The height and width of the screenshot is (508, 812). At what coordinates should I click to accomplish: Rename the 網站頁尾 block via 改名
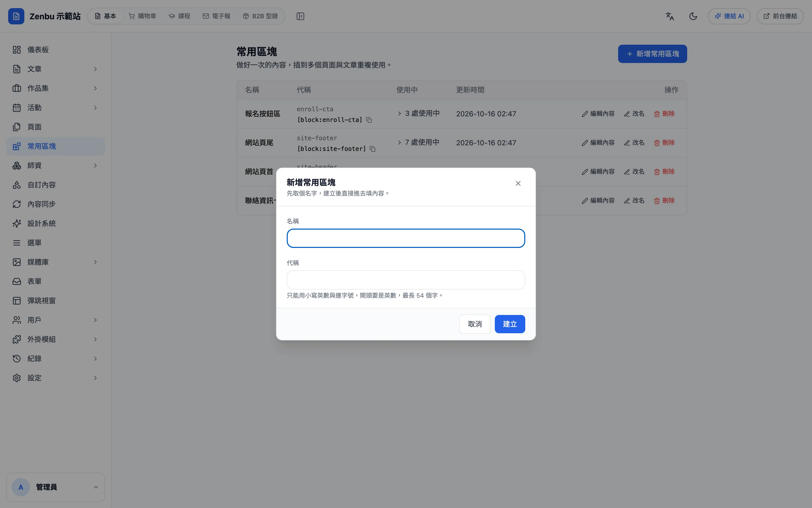(x=634, y=143)
